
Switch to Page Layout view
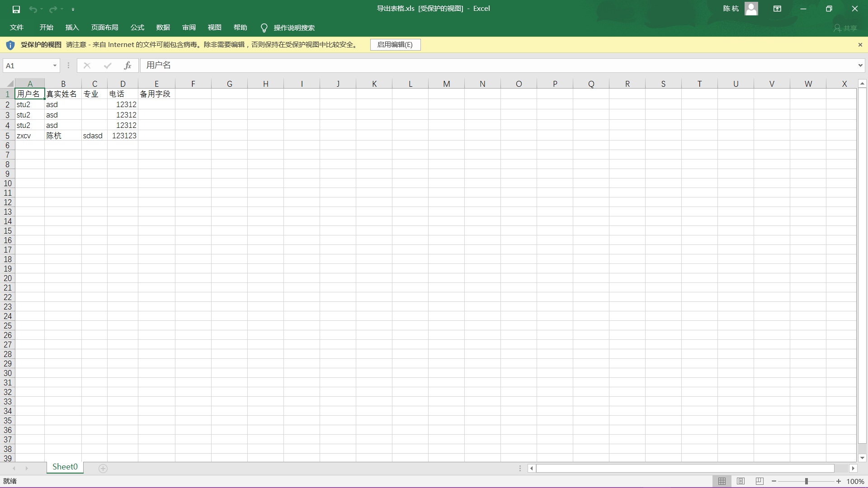click(x=741, y=481)
